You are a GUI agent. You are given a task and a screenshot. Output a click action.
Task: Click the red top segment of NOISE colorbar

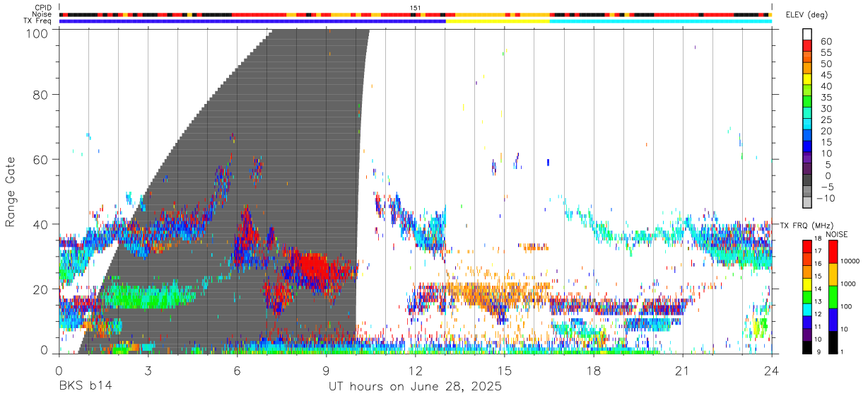[833, 251]
